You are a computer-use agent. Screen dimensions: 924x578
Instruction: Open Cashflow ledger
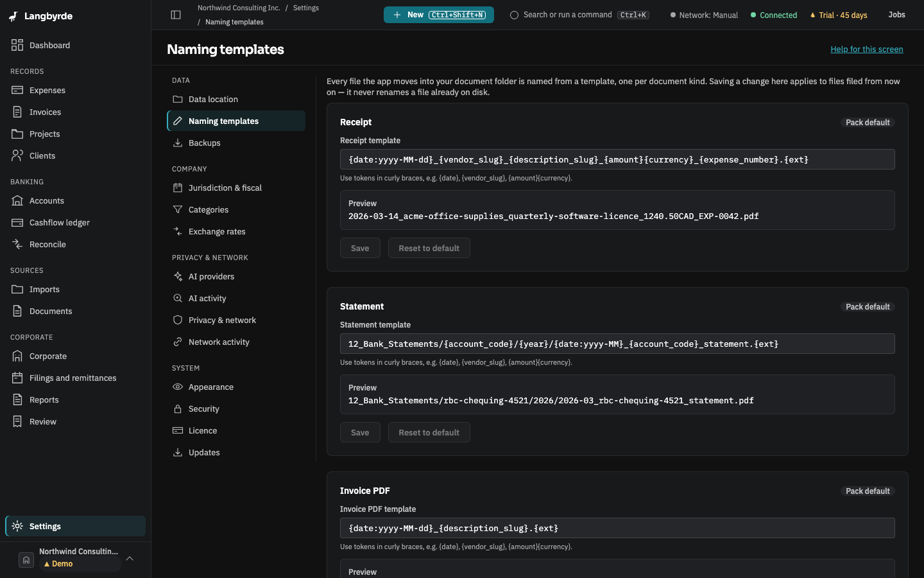(x=75, y=222)
